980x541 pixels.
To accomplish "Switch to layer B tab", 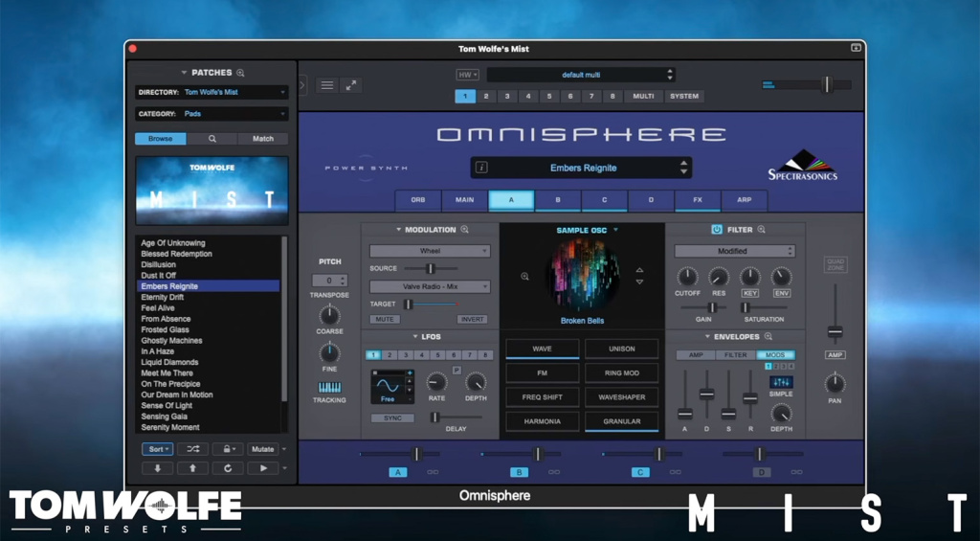I will click(x=558, y=200).
